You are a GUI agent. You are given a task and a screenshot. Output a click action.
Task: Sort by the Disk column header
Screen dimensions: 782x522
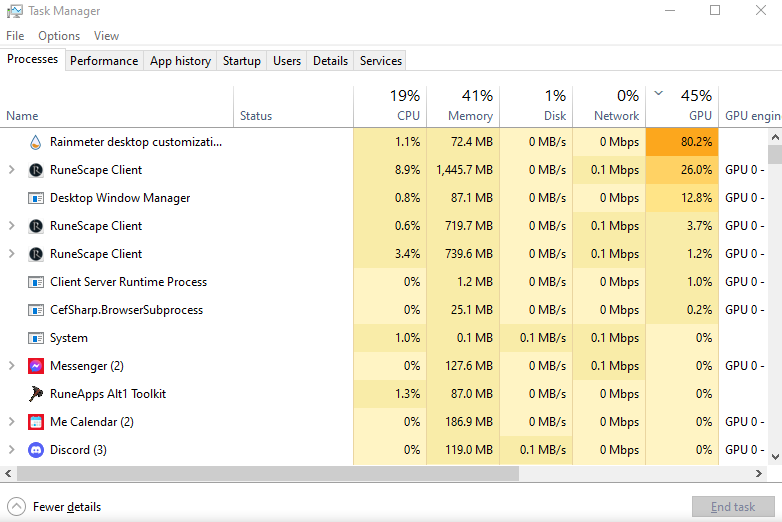[x=536, y=107]
